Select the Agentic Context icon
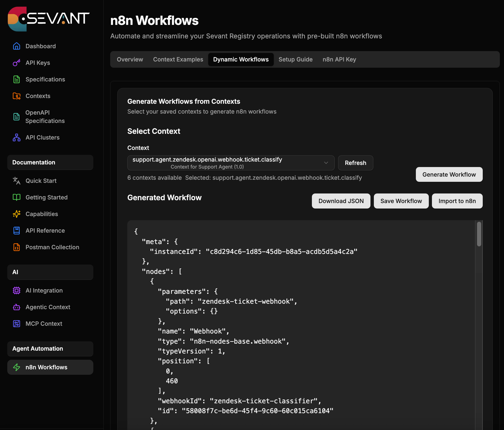The width and height of the screenshot is (504, 430). tap(16, 307)
